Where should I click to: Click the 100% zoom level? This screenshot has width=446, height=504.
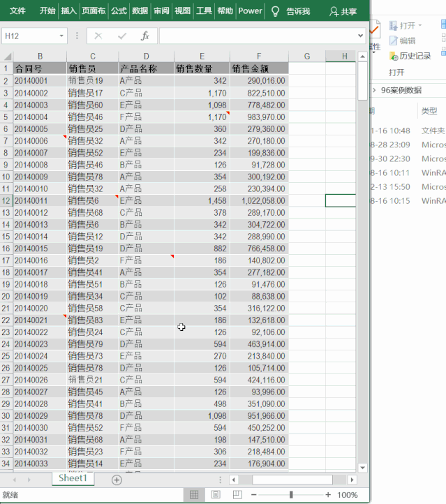click(348, 495)
